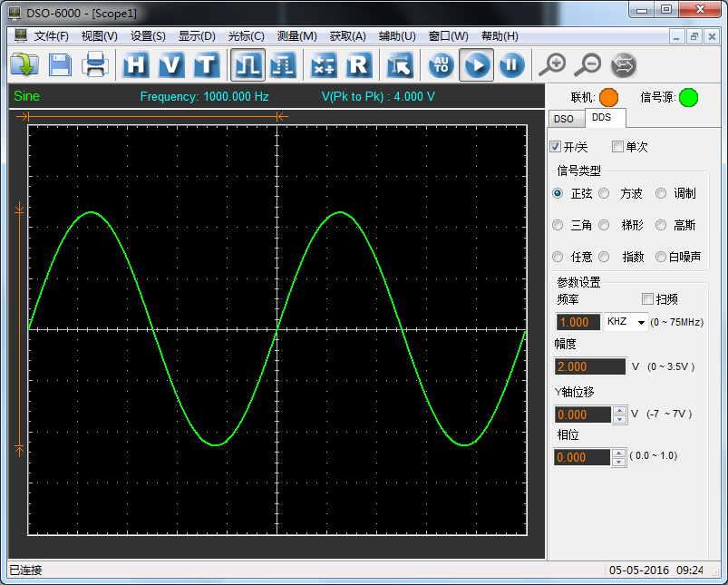Enable the 单次 single-shot checkbox
Screen dimensions: 728x585
[x=617, y=147]
